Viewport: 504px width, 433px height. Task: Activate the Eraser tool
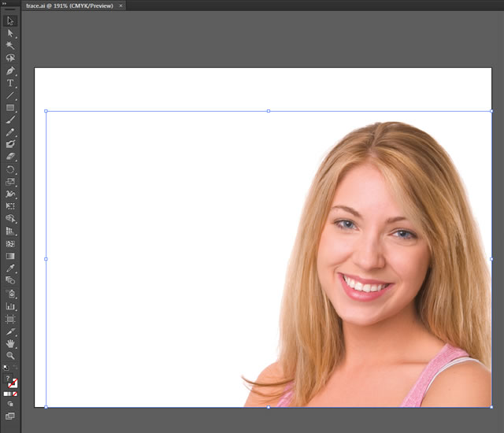click(10, 157)
